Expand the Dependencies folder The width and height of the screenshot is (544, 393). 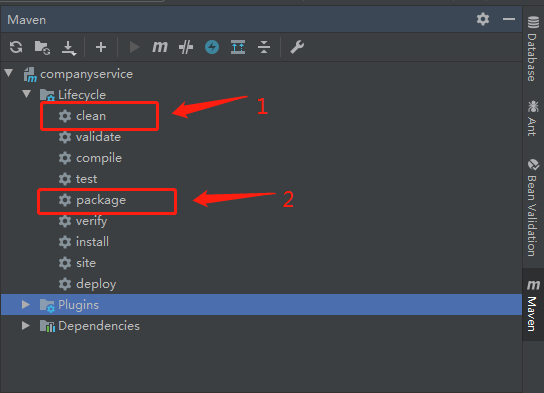click(x=26, y=325)
